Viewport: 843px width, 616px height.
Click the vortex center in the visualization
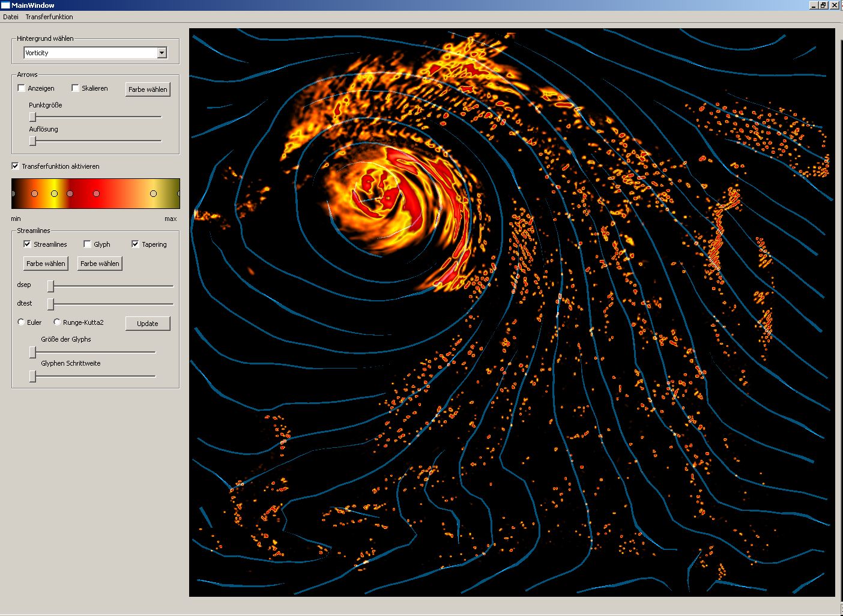click(375, 195)
